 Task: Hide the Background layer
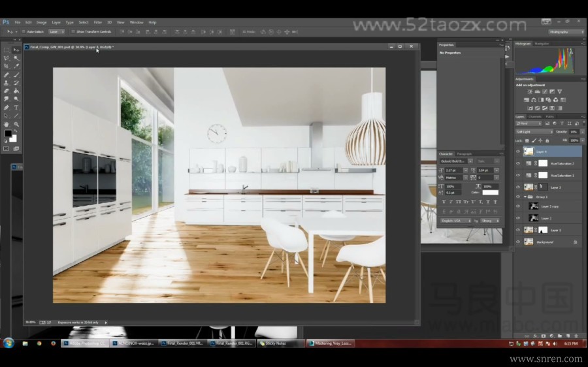(518, 242)
